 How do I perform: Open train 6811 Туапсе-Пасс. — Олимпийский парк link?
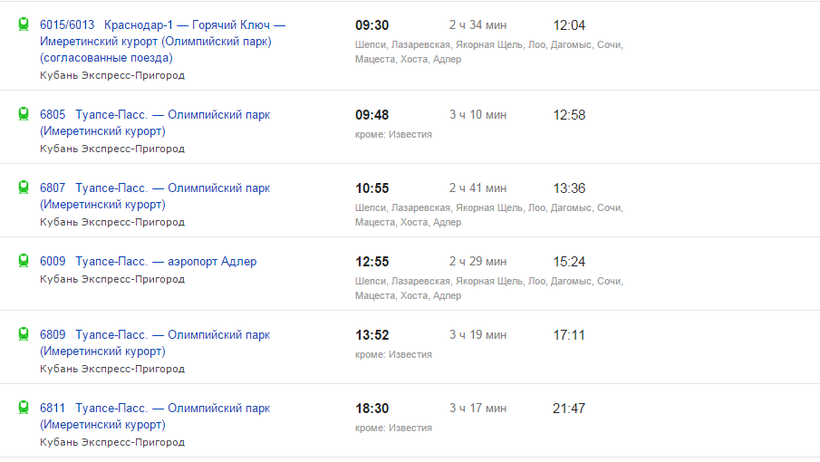(x=172, y=408)
